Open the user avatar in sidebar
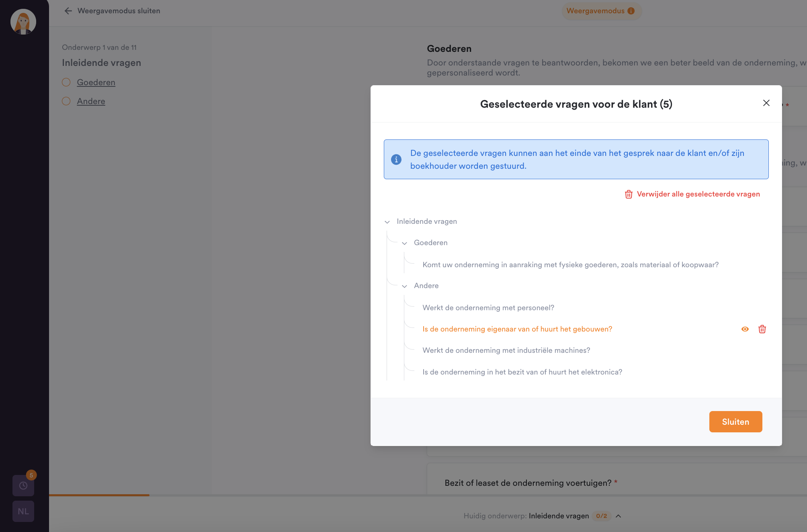This screenshot has height=532, width=807. point(23,22)
